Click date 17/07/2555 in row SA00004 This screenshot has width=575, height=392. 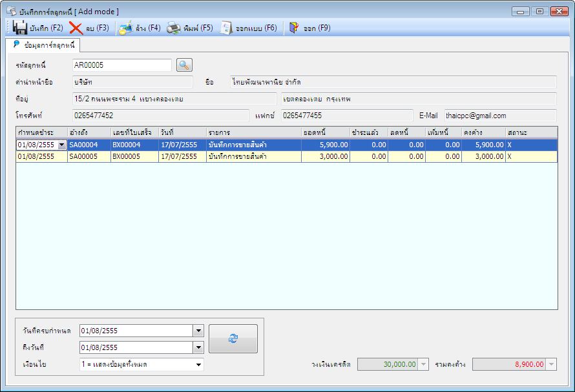click(x=182, y=145)
